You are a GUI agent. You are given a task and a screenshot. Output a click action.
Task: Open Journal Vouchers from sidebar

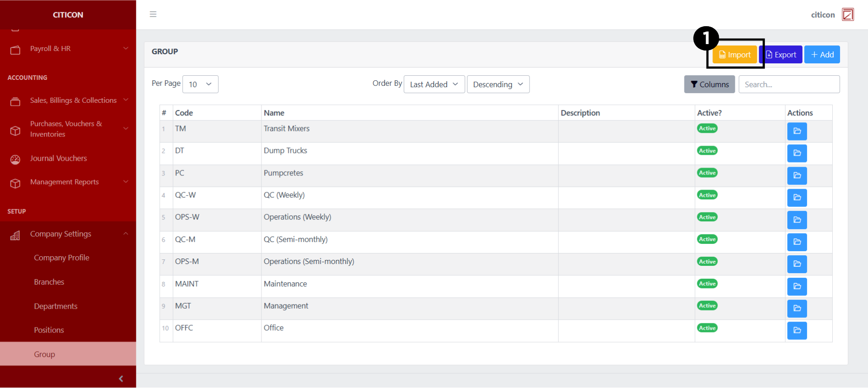pyautogui.click(x=58, y=158)
